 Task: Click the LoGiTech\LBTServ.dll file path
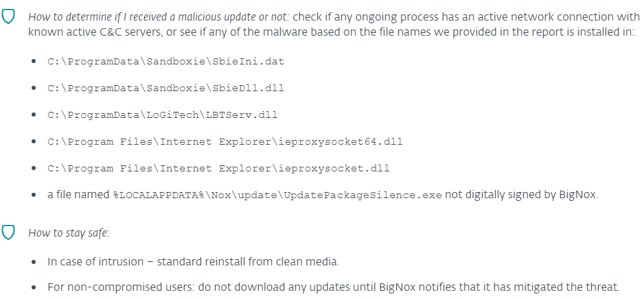(x=162, y=115)
